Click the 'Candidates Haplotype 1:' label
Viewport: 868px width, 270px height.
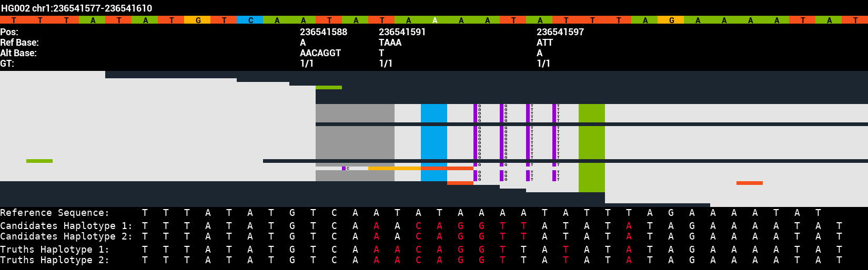(66, 226)
